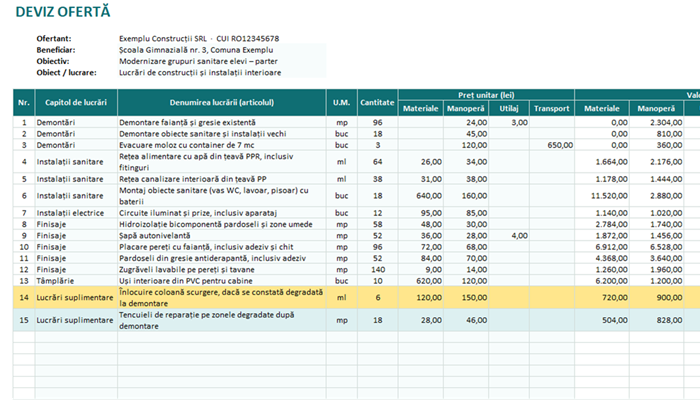Select 'Rețea canalizare interioară din țeavă PP'

[x=222, y=179]
